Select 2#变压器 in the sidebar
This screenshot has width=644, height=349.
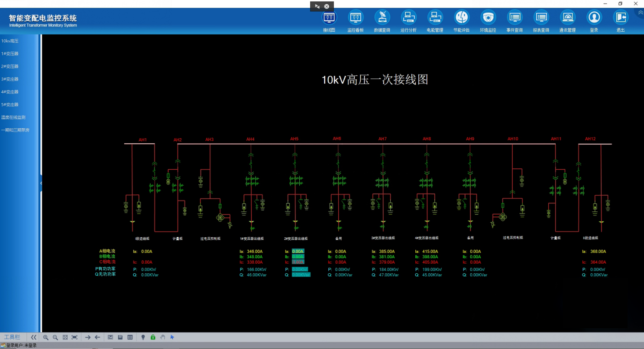point(10,66)
